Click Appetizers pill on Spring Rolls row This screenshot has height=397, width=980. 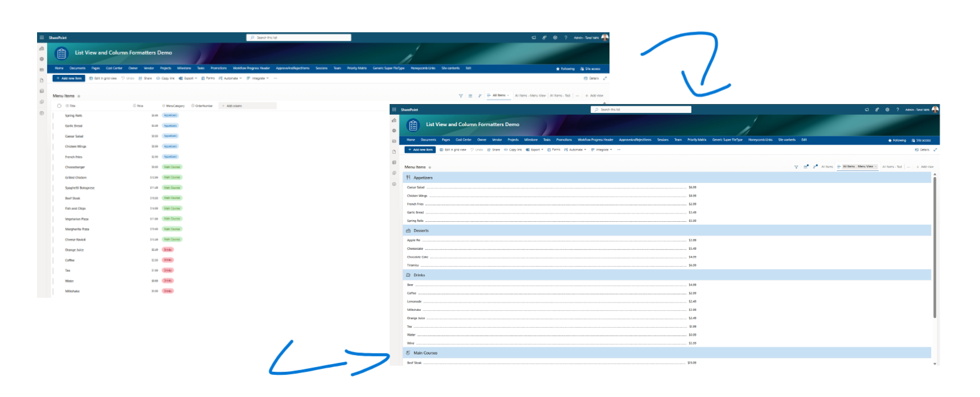point(170,115)
